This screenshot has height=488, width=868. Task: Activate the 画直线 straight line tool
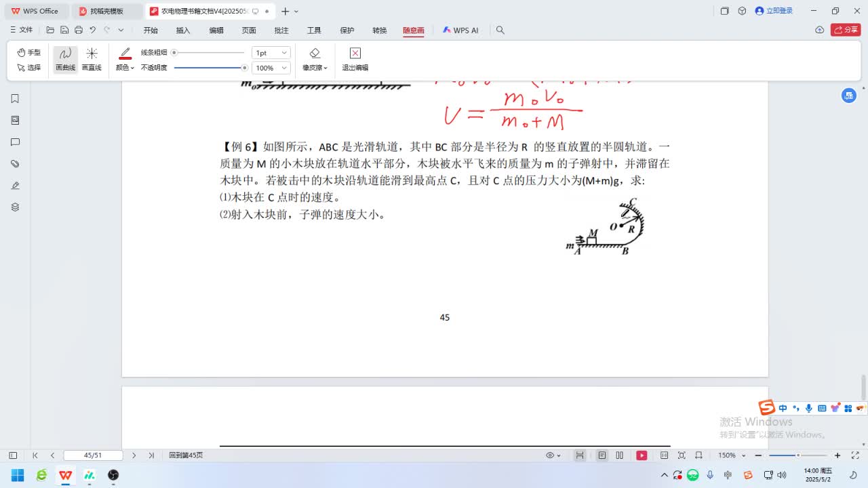click(92, 60)
